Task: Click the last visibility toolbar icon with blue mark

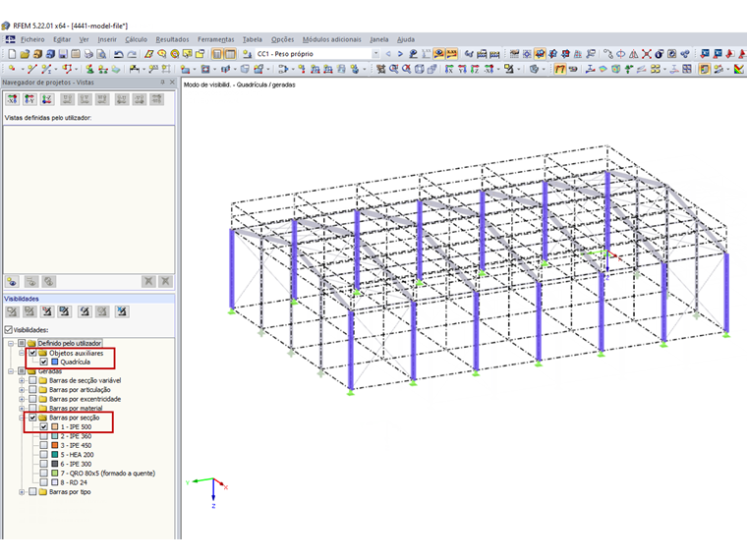Action: point(122,311)
